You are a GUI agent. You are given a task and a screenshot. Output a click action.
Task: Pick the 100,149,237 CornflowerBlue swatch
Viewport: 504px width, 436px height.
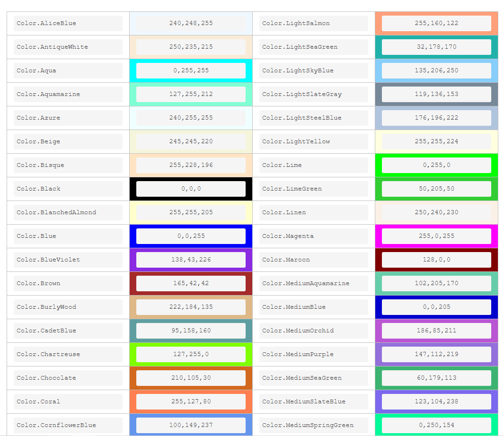[x=191, y=425]
